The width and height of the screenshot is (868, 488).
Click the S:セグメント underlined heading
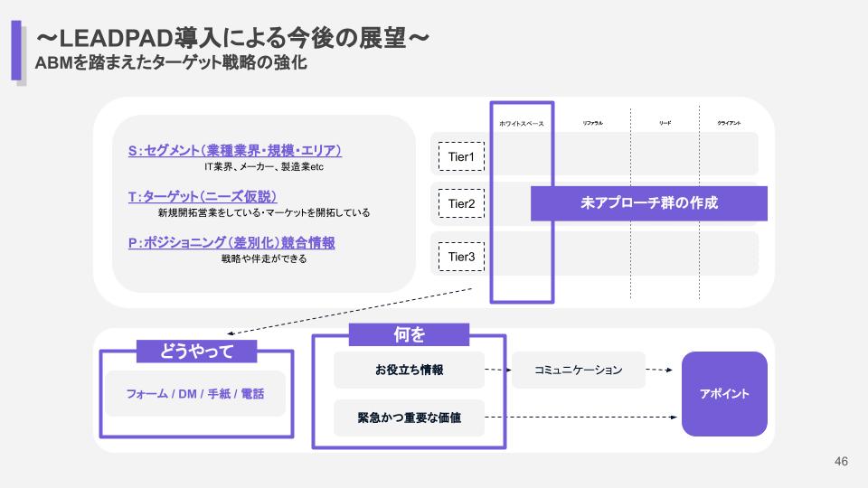click(x=235, y=151)
